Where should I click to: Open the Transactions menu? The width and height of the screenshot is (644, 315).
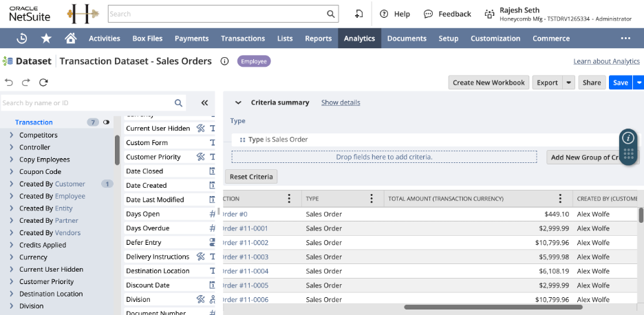pyautogui.click(x=243, y=39)
